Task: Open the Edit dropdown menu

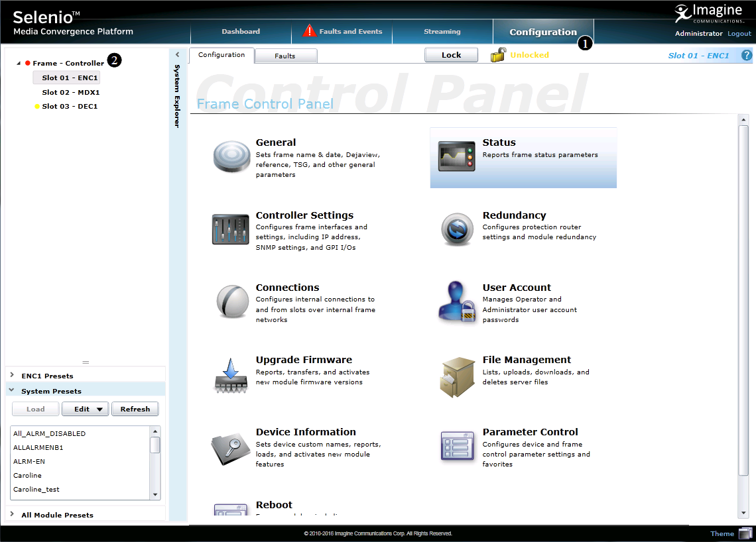Action: tap(86, 409)
